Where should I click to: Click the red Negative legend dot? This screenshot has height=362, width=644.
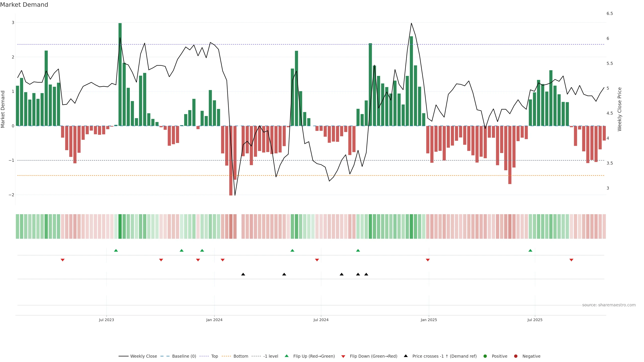pos(516,356)
